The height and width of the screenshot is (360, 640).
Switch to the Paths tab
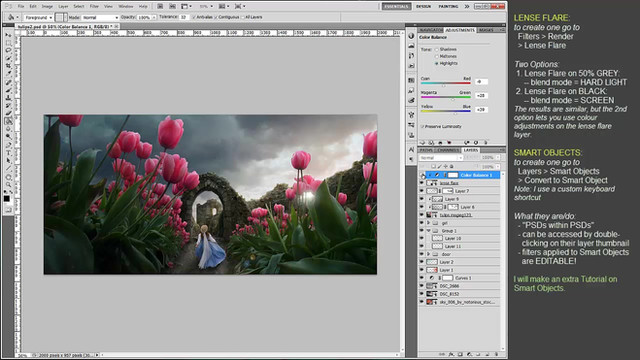click(x=426, y=150)
